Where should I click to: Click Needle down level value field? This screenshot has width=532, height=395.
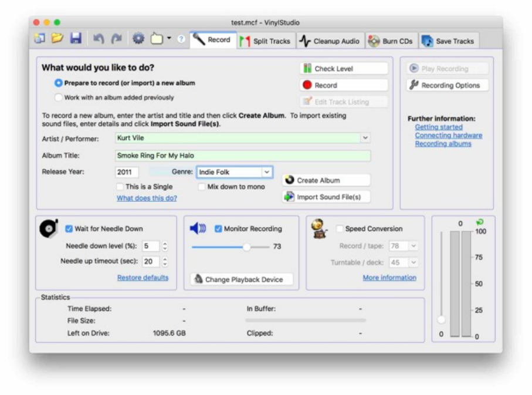pos(151,246)
